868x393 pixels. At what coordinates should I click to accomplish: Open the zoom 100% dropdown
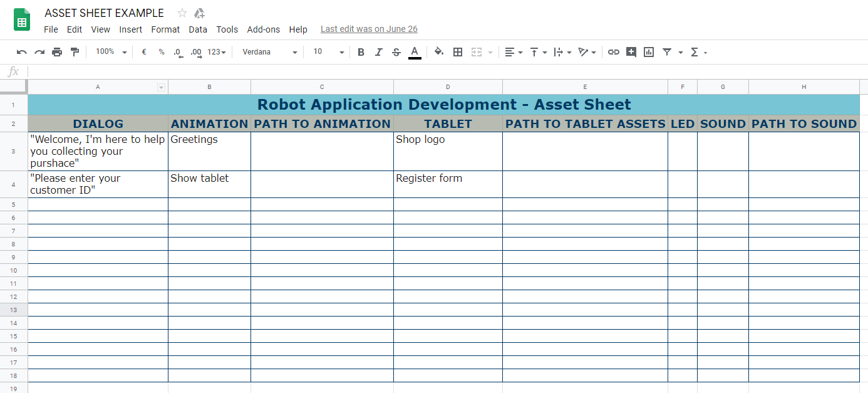tap(111, 52)
